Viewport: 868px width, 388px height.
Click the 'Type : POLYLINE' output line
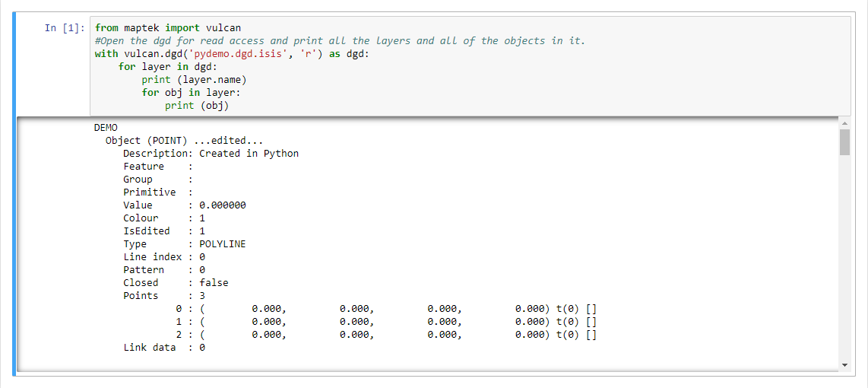tap(185, 244)
